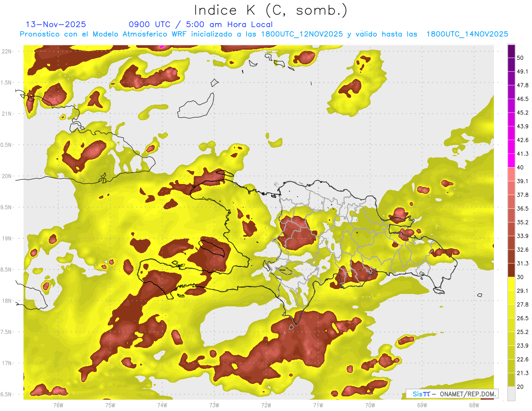Click the '19N' latitude label
Screen dimensions: 532x411
click(x=7, y=239)
